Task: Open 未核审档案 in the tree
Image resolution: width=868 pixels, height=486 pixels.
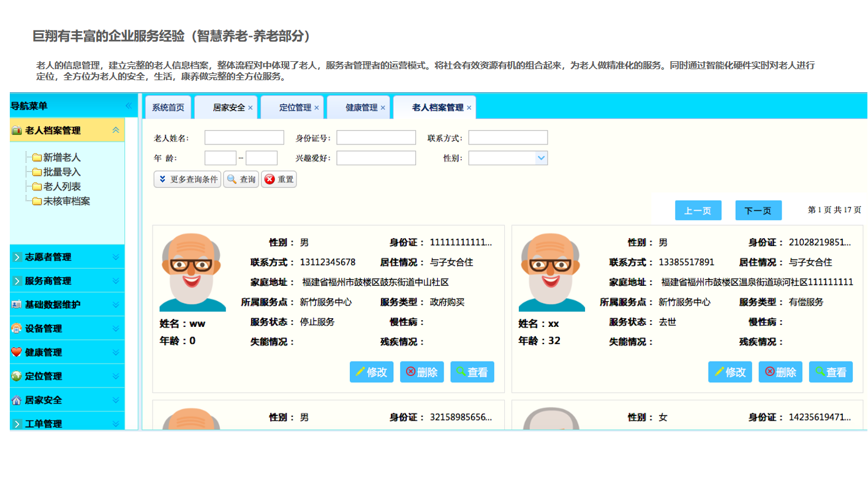Action: 66,201
